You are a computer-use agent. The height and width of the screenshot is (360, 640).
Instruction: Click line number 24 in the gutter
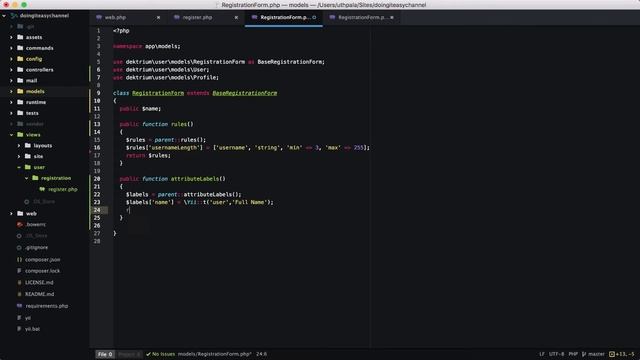tap(97, 210)
